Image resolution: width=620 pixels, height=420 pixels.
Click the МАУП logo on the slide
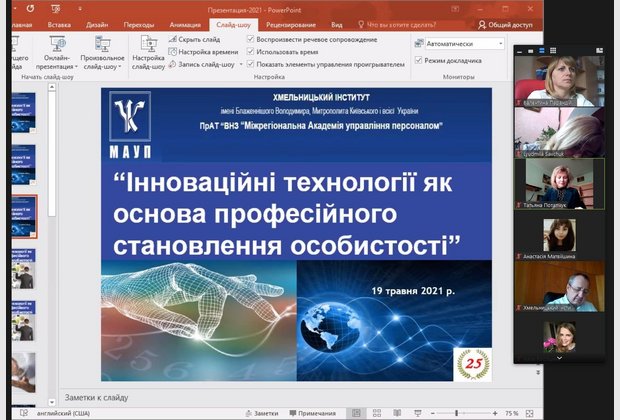130,125
